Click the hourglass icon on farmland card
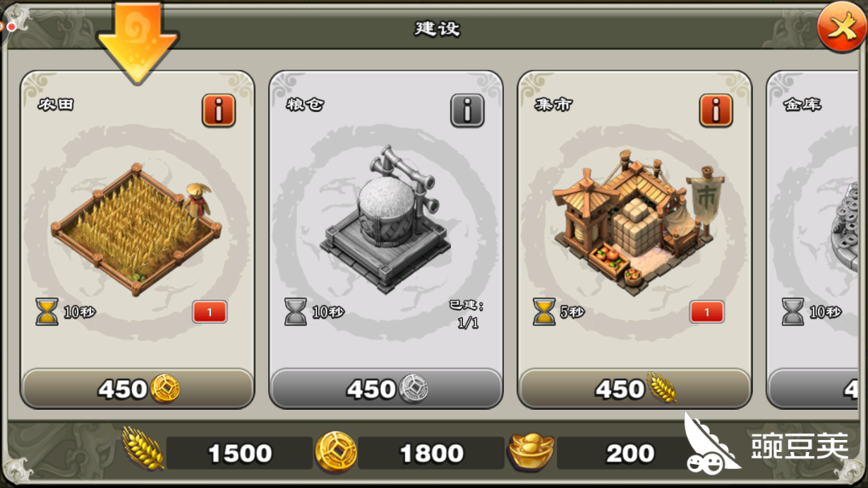The height and width of the screenshot is (488, 868). [x=47, y=312]
